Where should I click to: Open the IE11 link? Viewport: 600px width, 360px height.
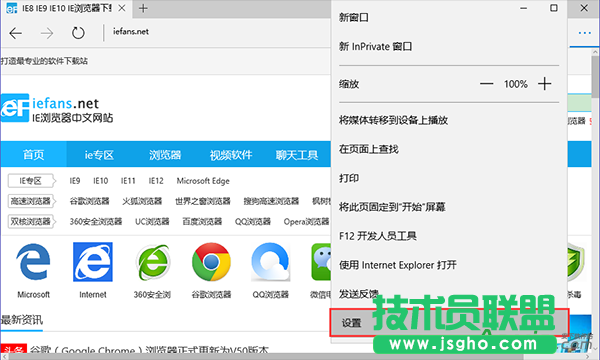128,181
